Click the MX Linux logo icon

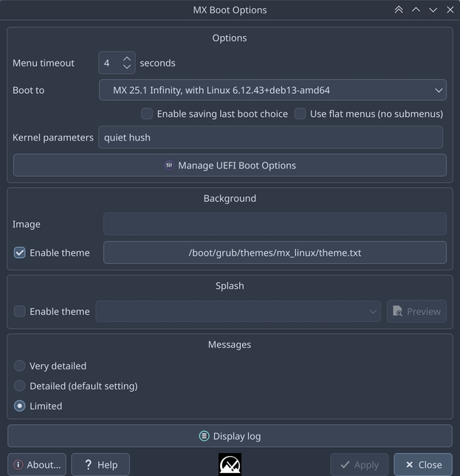pyautogui.click(x=230, y=464)
